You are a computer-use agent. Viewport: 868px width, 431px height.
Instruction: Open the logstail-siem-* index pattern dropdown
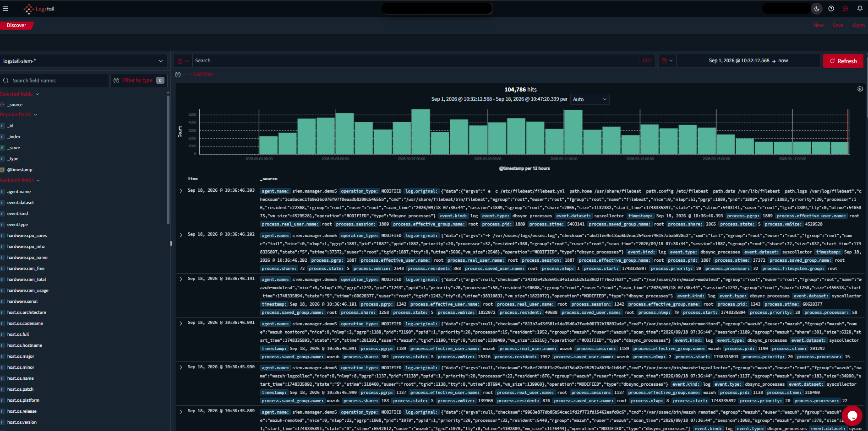click(x=83, y=61)
